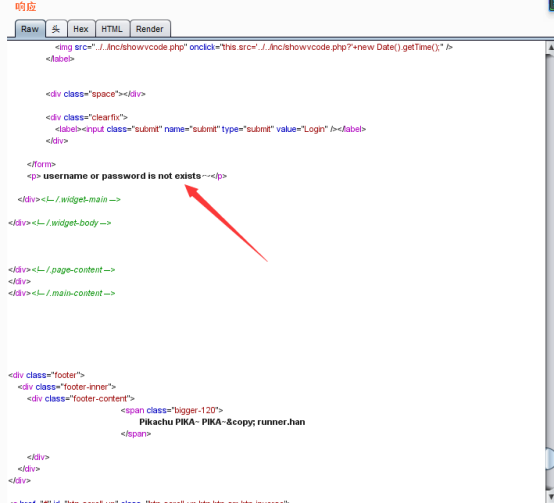Image resolution: width=554 pixels, height=503 pixels.
Task: Click the scrollbar up arrow
Action: (x=550, y=47)
